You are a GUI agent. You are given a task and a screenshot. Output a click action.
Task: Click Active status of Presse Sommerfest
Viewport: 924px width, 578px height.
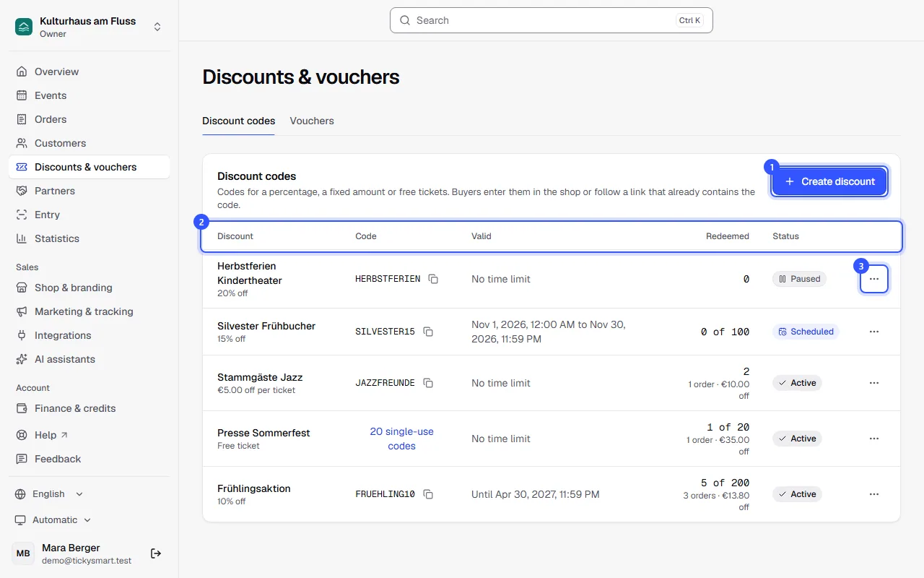click(x=797, y=439)
